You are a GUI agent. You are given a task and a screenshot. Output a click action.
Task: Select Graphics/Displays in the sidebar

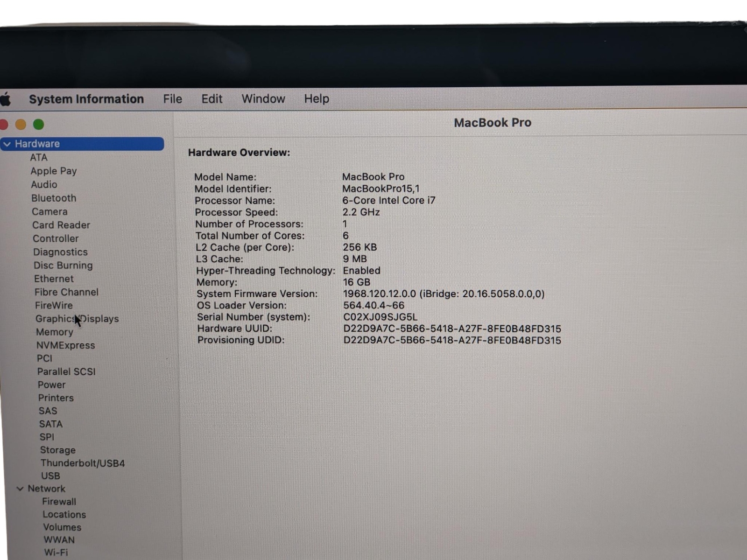coord(77,319)
